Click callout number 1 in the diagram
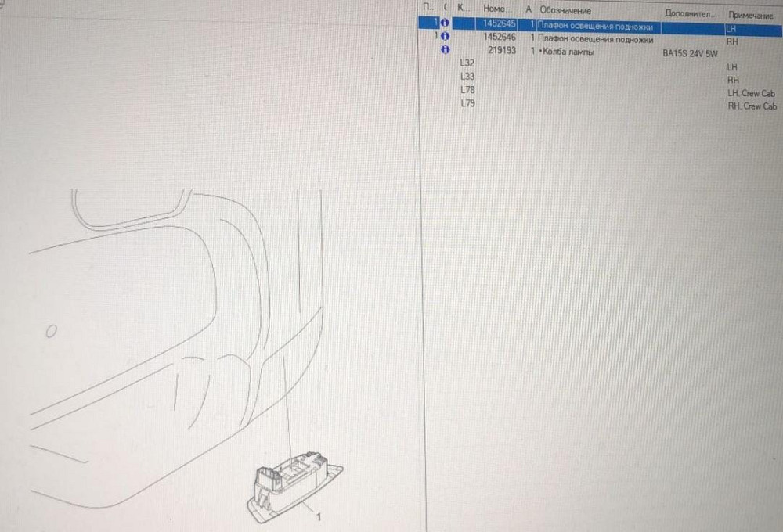Viewport: 783px width, 532px height. click(x=319, y=516)
